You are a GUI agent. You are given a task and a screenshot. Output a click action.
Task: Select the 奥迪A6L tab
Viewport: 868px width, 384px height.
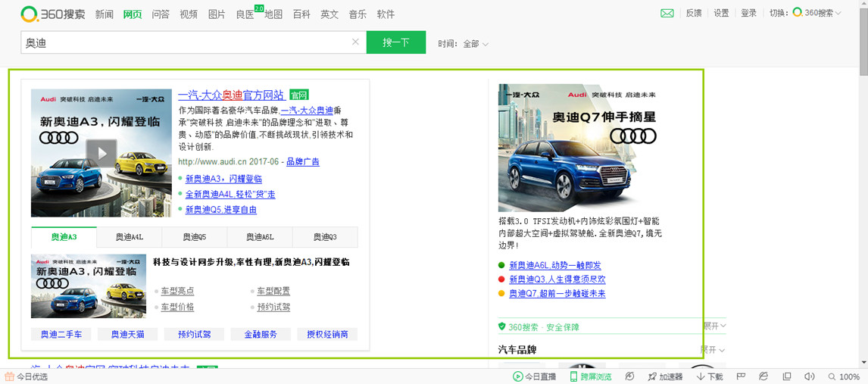click(x=261, y=237)
